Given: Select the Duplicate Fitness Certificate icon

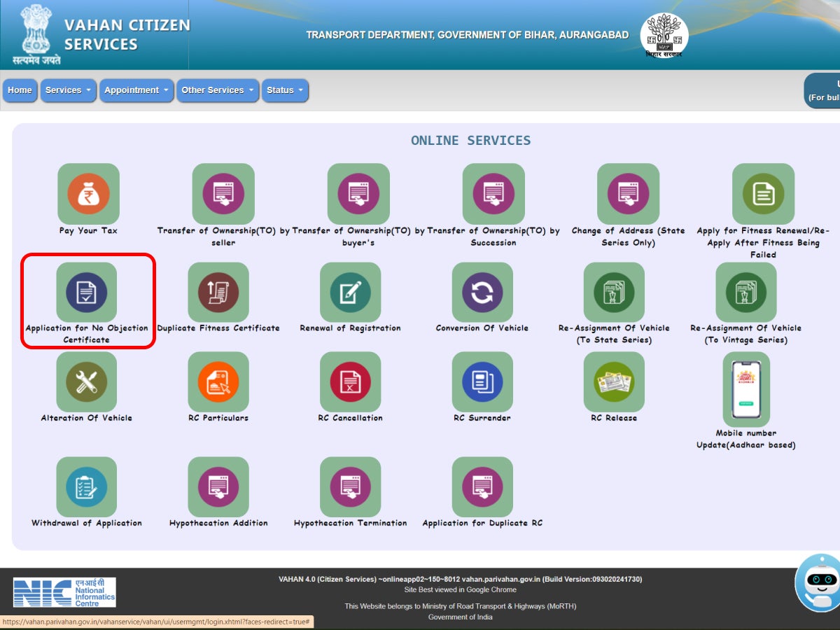Looking at the screenshot, I should tap(218, 293).
